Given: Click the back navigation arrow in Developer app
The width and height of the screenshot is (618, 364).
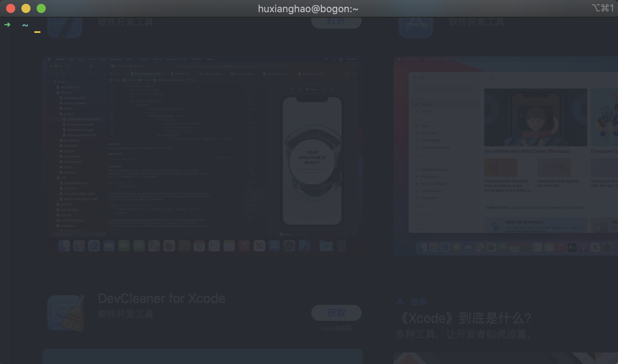Looking at the screenshot, I should (x=485, y=77).
